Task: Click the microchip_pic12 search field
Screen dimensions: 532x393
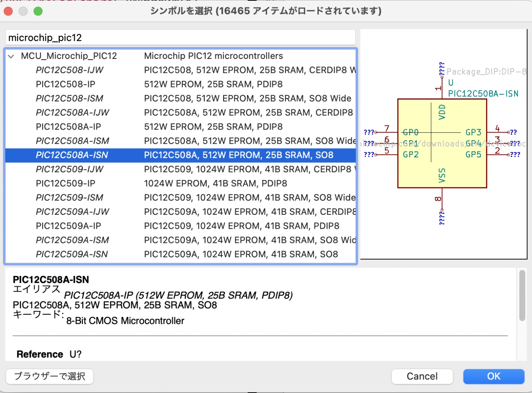Action: [180, 38]
